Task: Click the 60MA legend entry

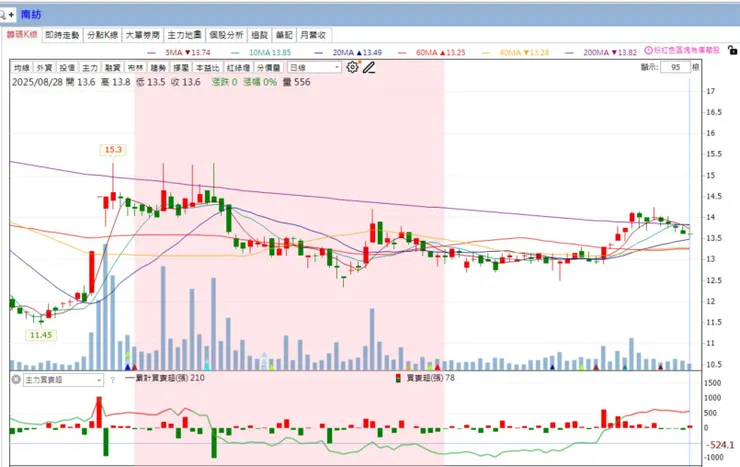Action: (432, 52)
